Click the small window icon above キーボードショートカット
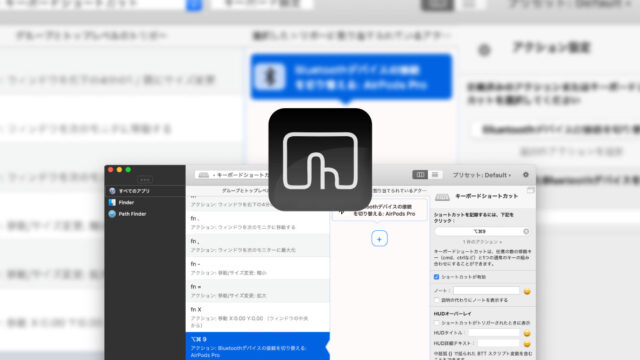The height and width of the screenshot is (360, 640). tap(530, 191)
